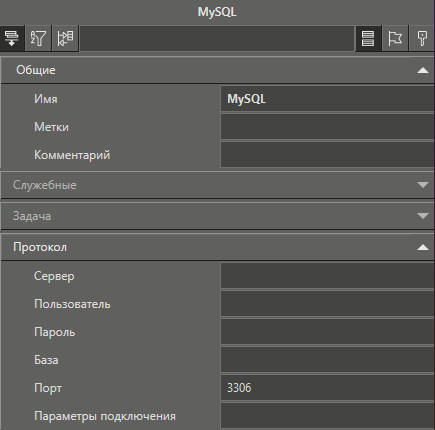The height and width of the screenshot is (430, 435).
Task: Expand the Служебные section arrow
Action: pyautogui.click(x=423, y=185)
